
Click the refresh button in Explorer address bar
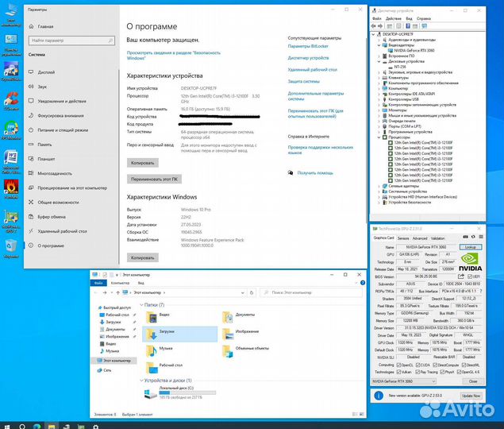tap(252, 292)
